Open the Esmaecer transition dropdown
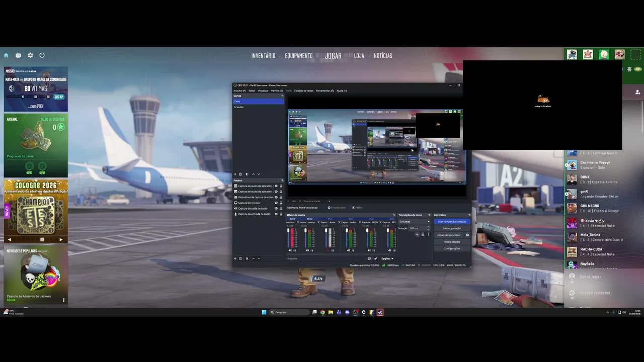Viewport: 644px width, 362px height. tap(415, 222)
